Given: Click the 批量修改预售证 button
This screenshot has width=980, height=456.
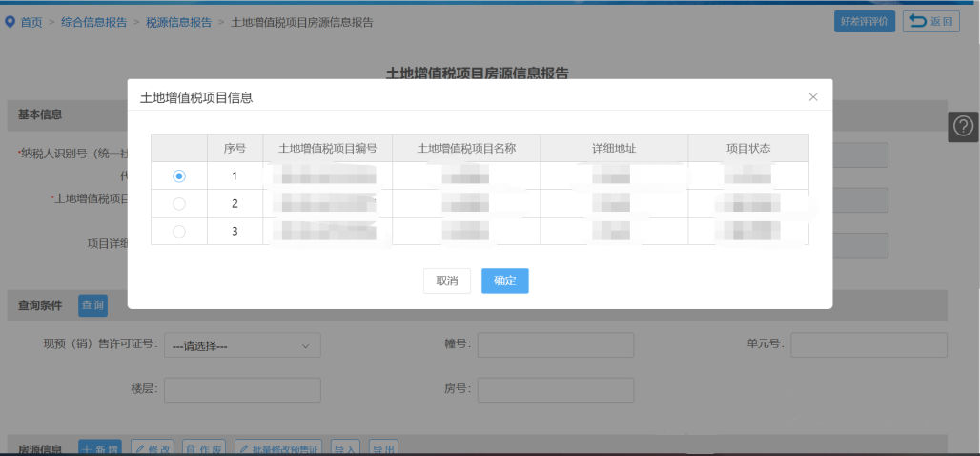Looking at the screenshot, I should [x=278, y=448].
